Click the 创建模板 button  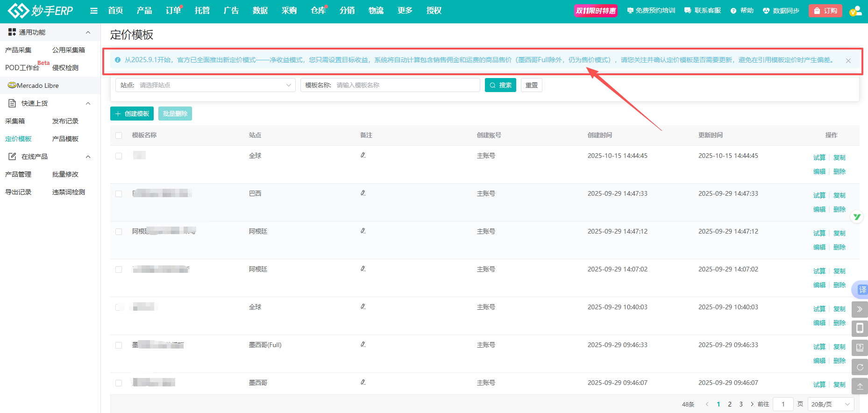click(132, 114)
